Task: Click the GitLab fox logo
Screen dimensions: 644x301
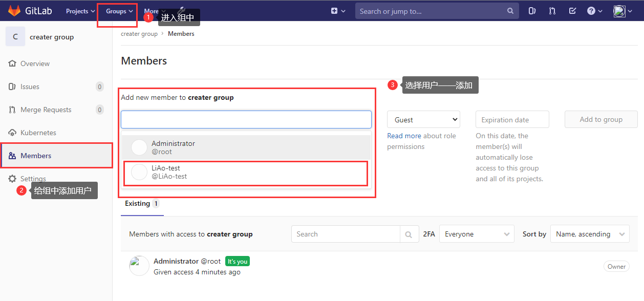Action: [x=14, y=10]
